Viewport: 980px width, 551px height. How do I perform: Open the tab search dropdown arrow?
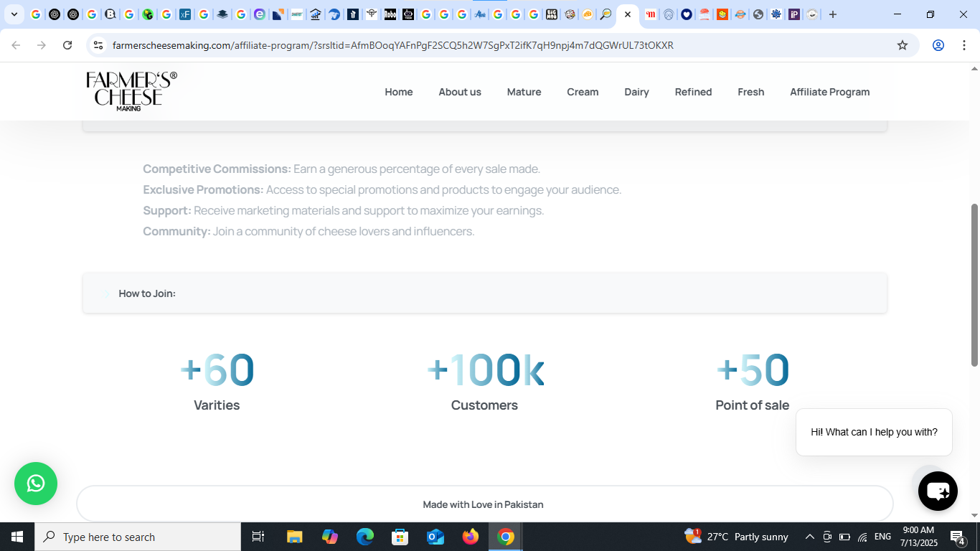[x=14, y=14]
